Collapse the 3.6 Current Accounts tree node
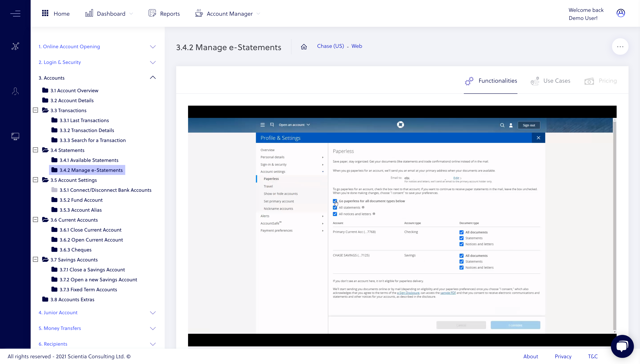 point(35,220)
